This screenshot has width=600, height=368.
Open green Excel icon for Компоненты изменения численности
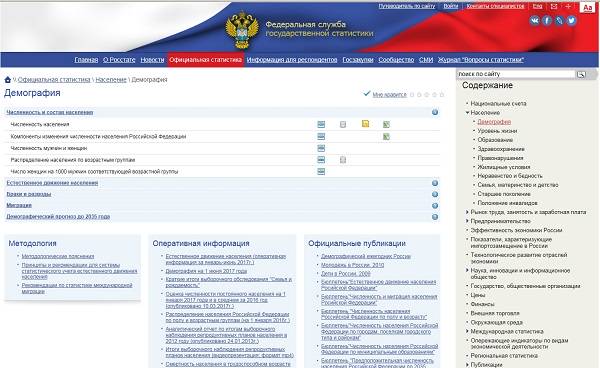386,137
